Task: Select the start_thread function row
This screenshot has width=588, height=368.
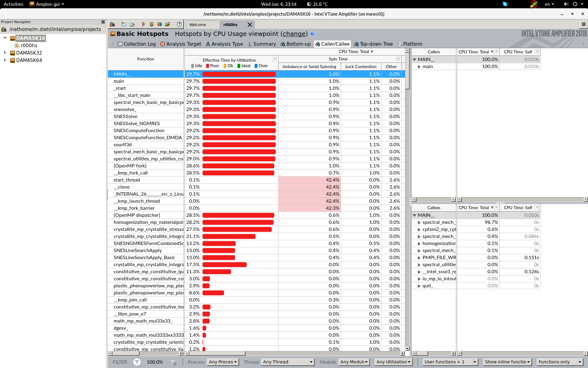Action: click(x=146, y=180)
